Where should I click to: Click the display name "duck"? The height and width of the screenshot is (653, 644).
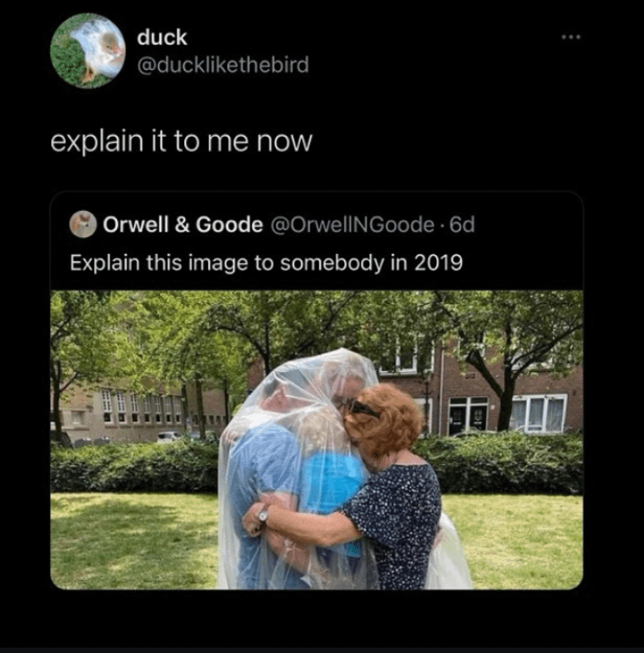[162, 38]
